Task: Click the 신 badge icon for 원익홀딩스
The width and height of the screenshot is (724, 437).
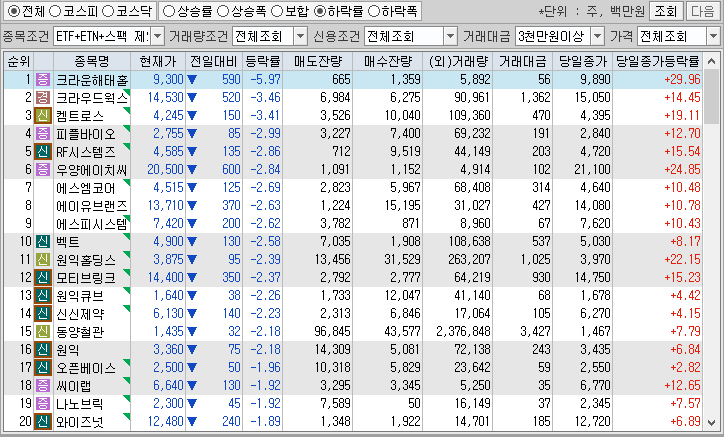Action: 43,260
